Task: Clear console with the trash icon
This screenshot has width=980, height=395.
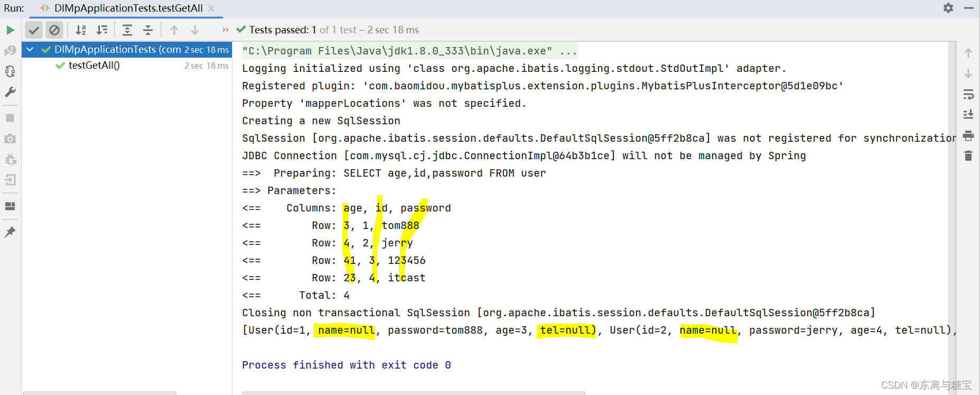Action: (968, 156)
